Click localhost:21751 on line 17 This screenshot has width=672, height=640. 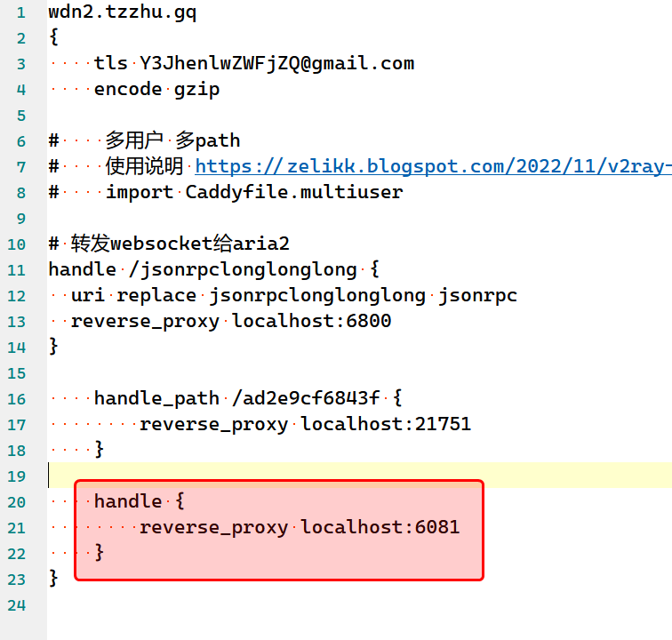(x=386, y=424)
